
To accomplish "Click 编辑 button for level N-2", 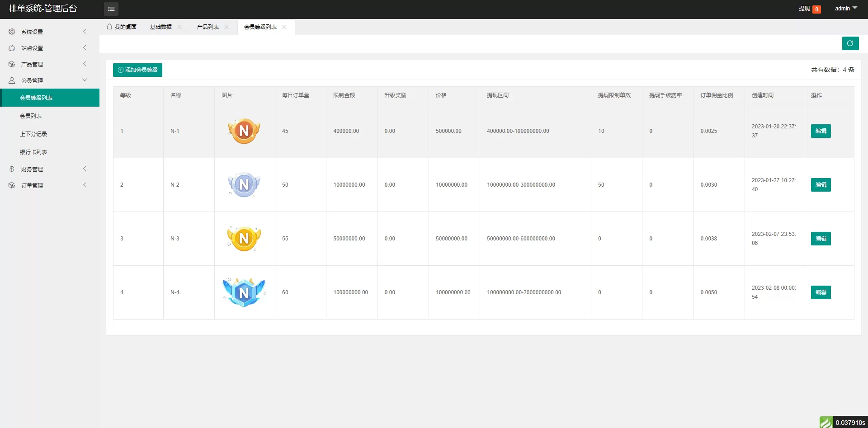I will [821, 185].
